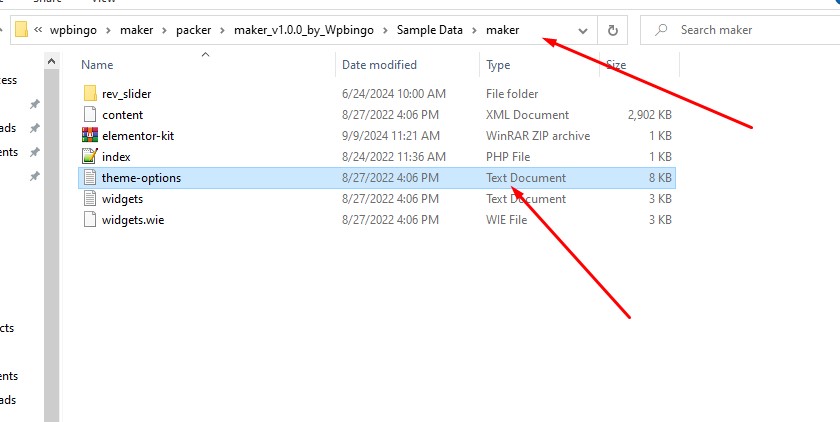The height and width of the screenshot is (422, 840).
Task: Click the content XML file icon
Action: tap(89, 114)
